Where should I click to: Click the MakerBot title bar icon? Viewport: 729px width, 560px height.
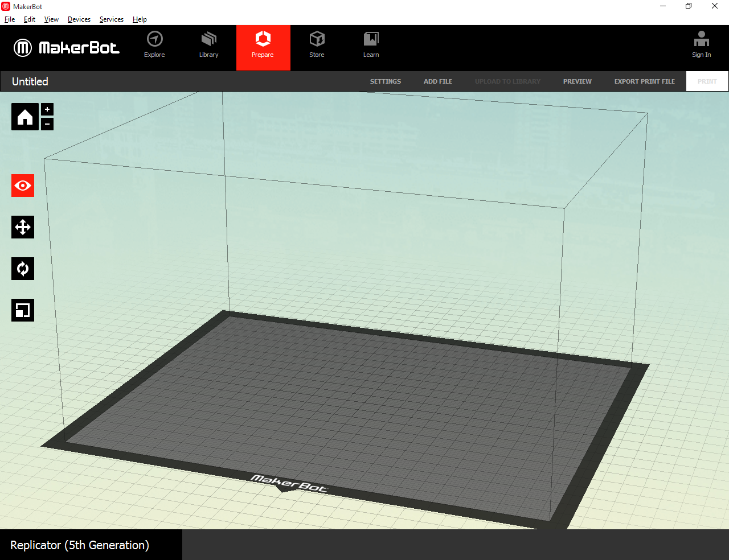6,6
